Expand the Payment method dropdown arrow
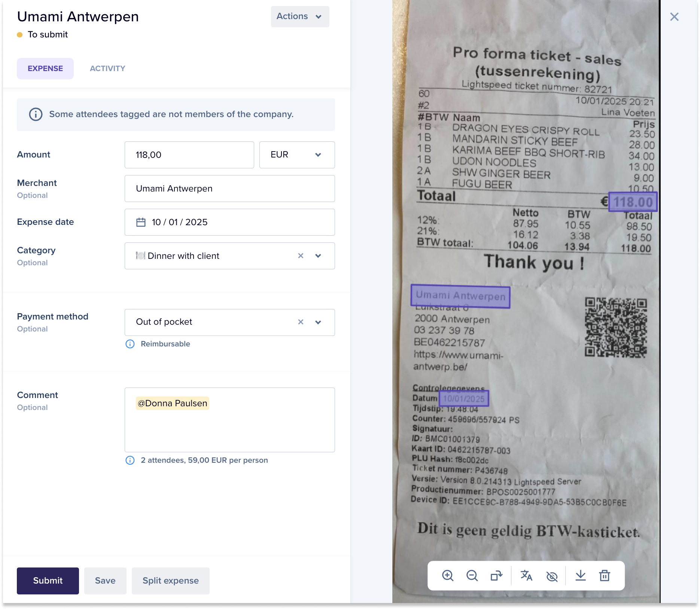This screenshot has width=700, height=609. pyautogui.click(x=318, y=322)
